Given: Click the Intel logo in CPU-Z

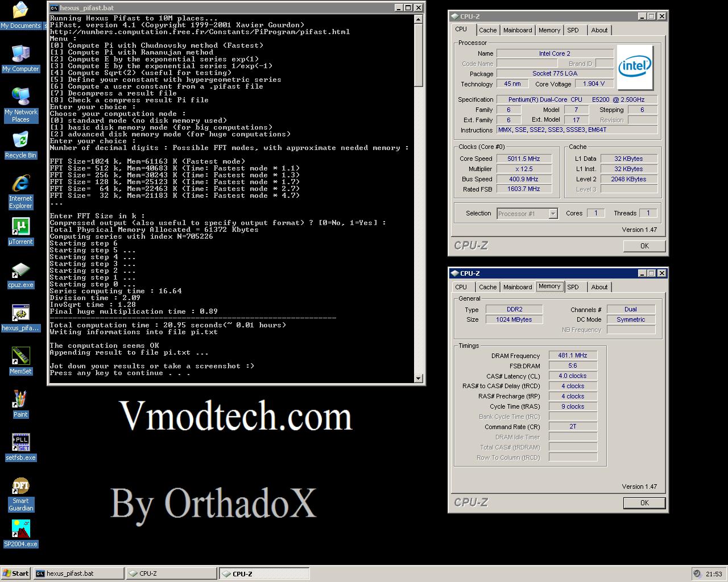Looking at the screenshot, I should (635, 68).
